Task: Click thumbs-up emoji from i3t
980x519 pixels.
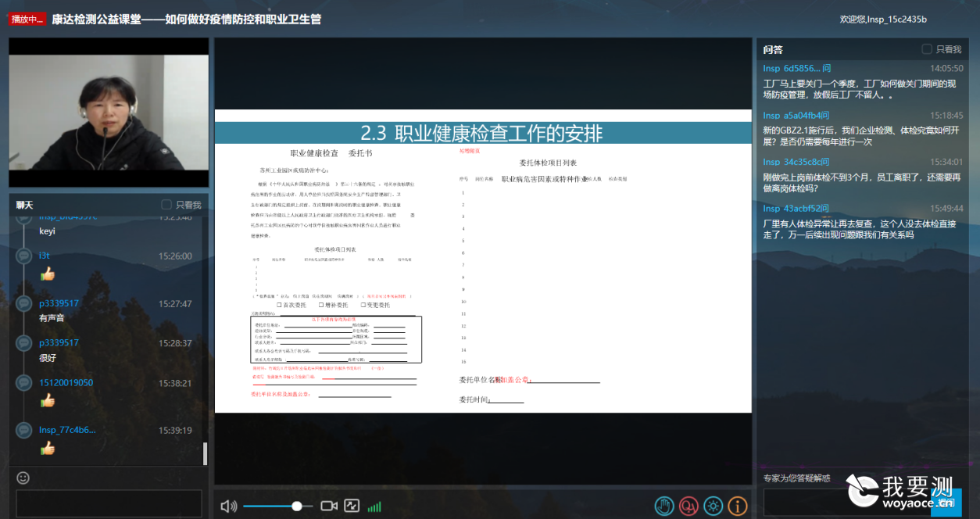Action: coord(47,274)
